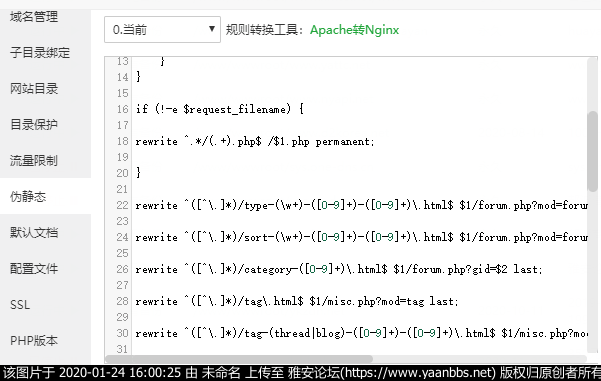Place cursor in the category rewrite line 26

tap(339, 269)
